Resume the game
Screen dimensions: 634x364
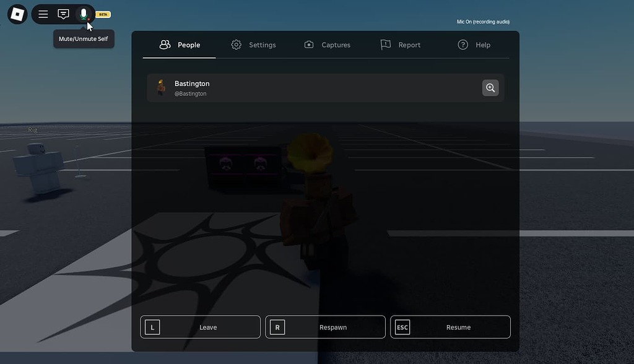tap(450, 327)
